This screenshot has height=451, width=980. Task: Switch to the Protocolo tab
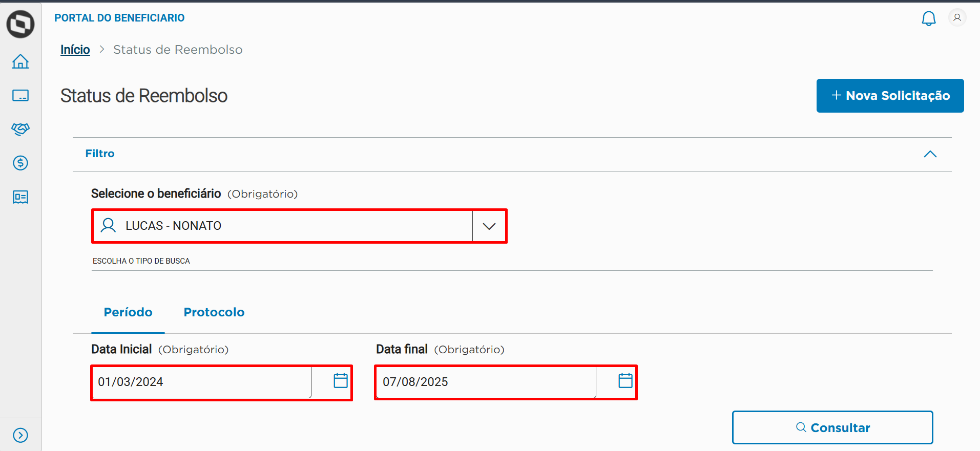click(214, 312)
